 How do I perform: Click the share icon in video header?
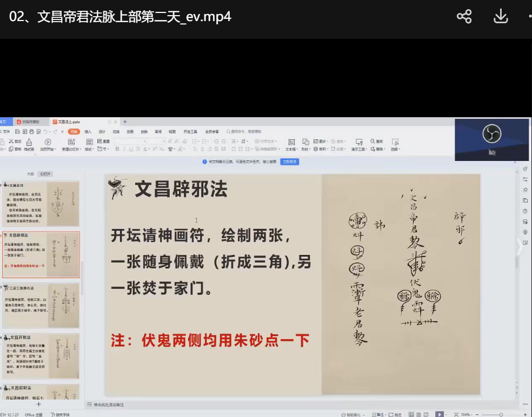464,16
